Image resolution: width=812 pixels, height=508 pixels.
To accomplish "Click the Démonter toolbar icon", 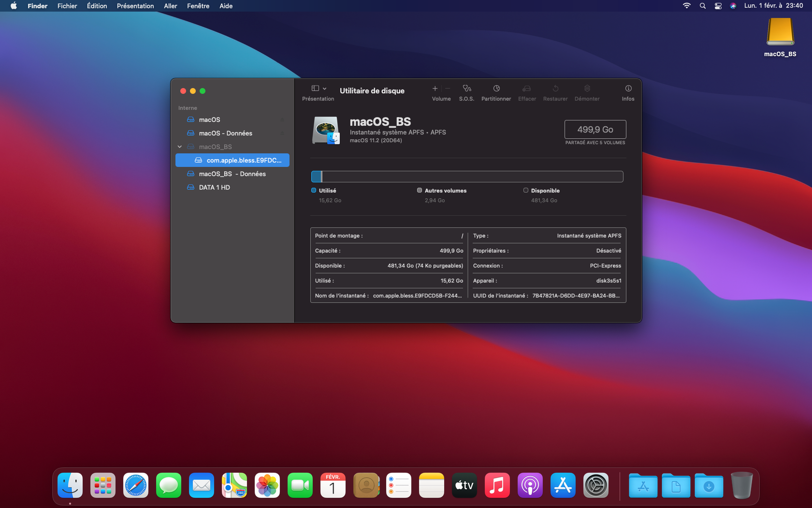I will click(x=587, y=89).
